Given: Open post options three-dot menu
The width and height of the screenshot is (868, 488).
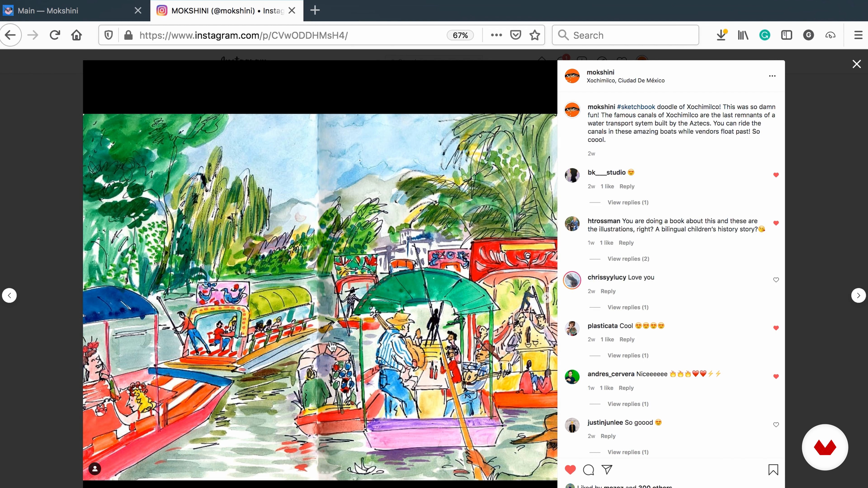Looking at the screenshot, I should tap(772, 76).
